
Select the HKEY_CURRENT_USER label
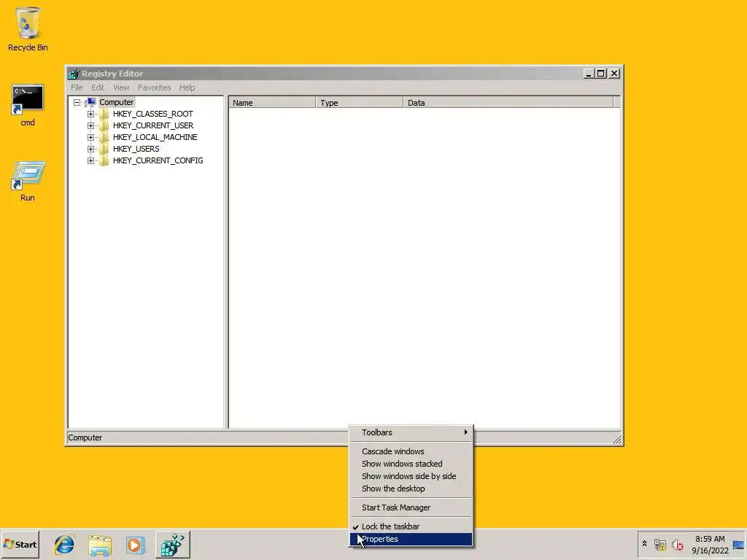(153, 125)
